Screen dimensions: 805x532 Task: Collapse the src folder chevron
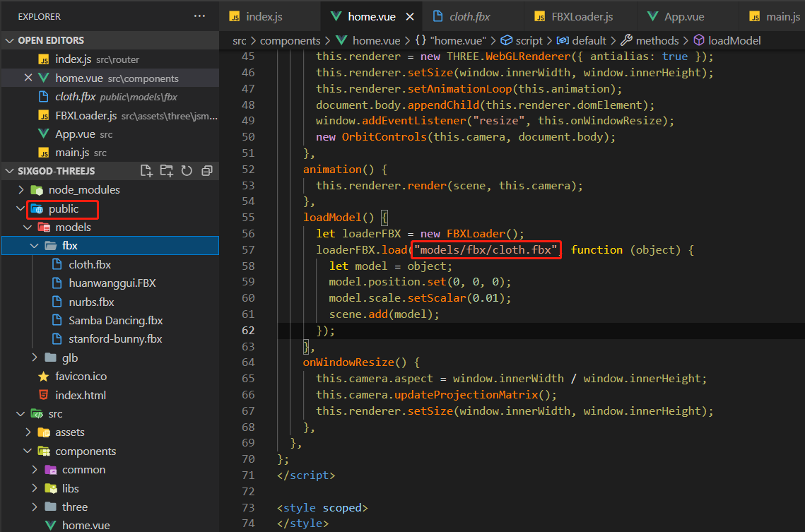pos(20,413)
